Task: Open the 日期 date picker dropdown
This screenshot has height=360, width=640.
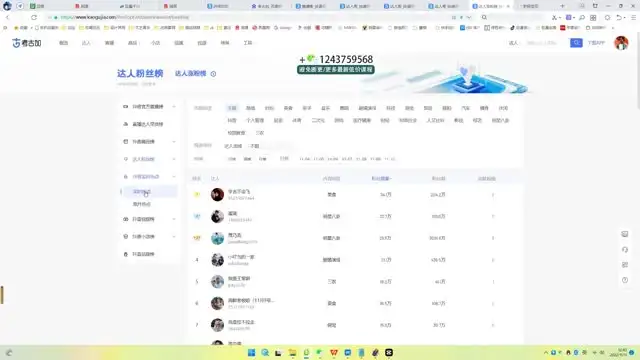Action: (x=284, y=158)
